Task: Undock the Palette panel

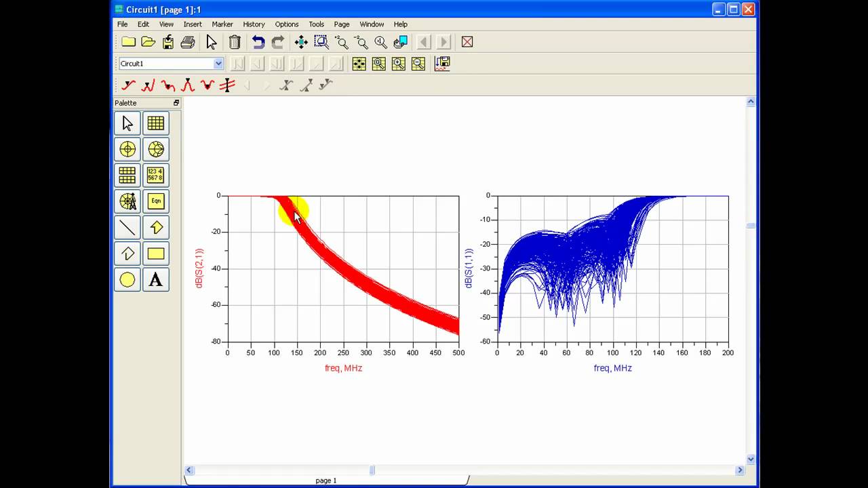Action: (x=176, y=103)
